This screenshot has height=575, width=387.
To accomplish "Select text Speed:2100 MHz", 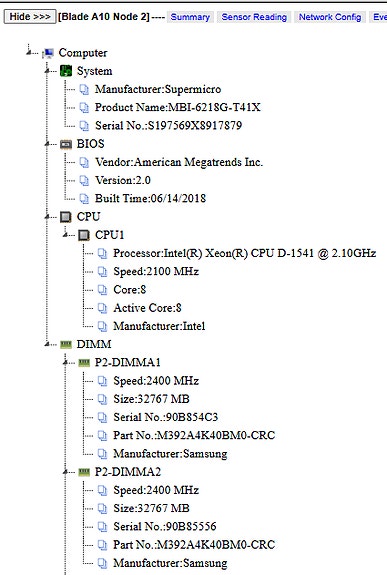I will 156,272.
